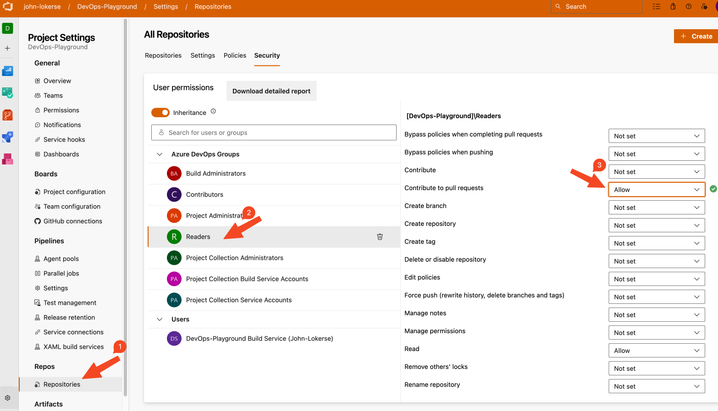Screen dimensions: 718x411
Task: Open Release retention settings
Action: (x=69, y=317)
